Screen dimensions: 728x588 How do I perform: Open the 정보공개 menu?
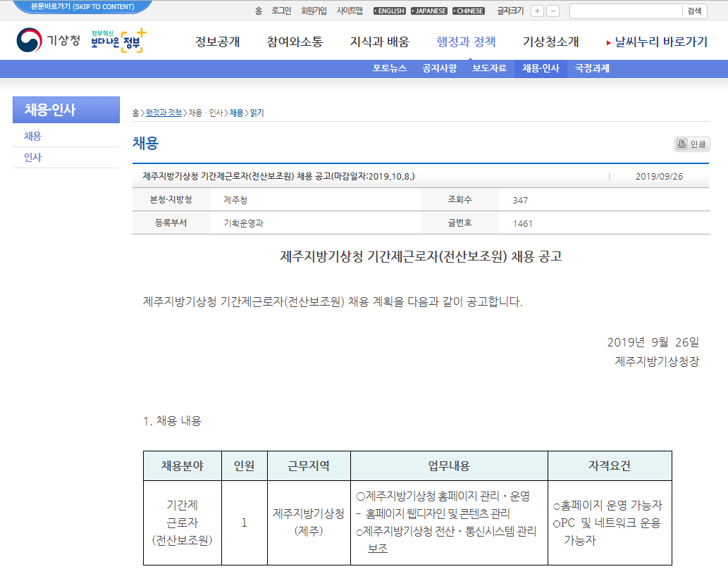pos(218,42)
